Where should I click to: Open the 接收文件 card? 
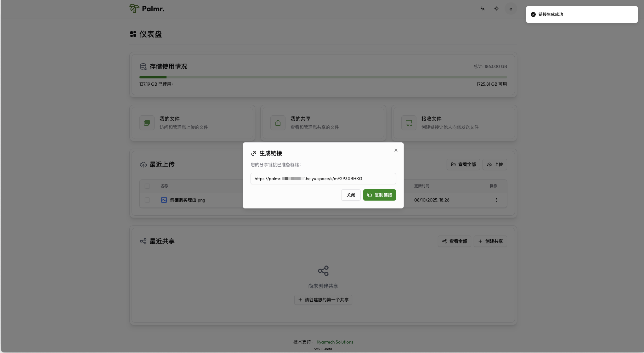(454, 123)
